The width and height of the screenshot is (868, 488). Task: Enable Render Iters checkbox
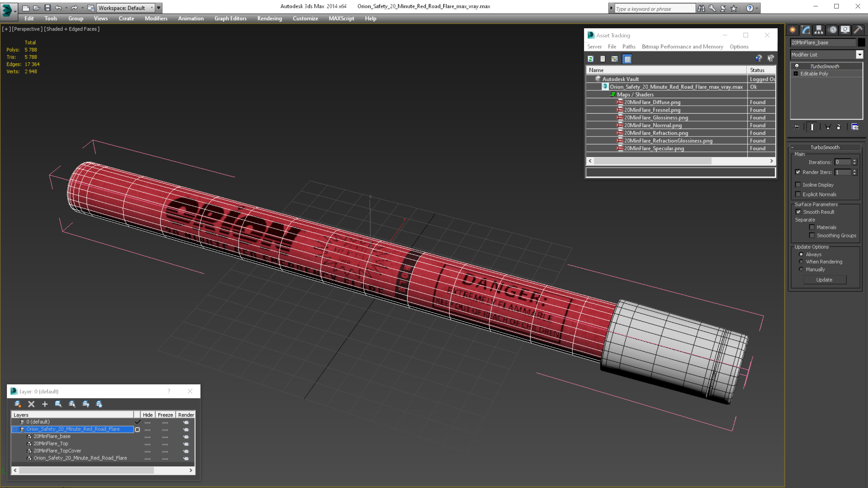[798, 172]
